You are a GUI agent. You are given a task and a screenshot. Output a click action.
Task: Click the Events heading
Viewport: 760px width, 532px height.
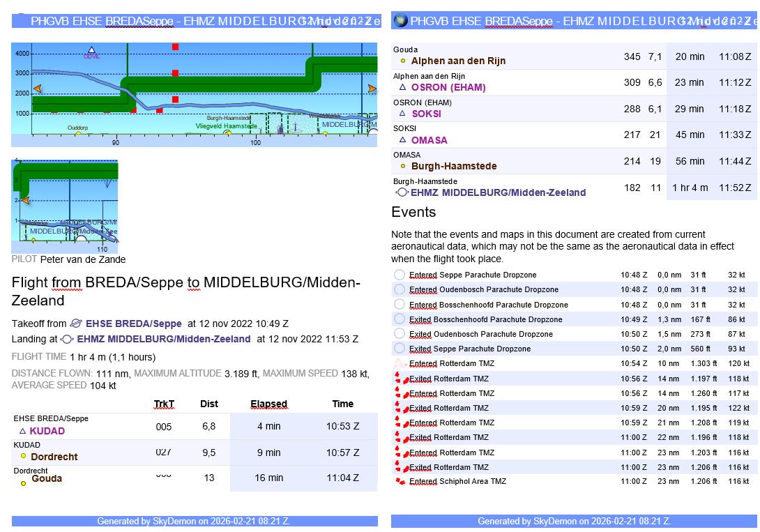[x=413, y=212]
